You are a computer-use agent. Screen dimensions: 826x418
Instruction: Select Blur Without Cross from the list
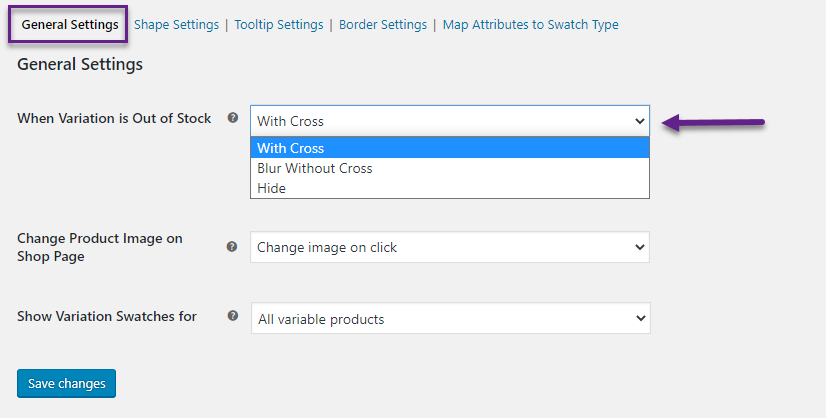[450, 168]
